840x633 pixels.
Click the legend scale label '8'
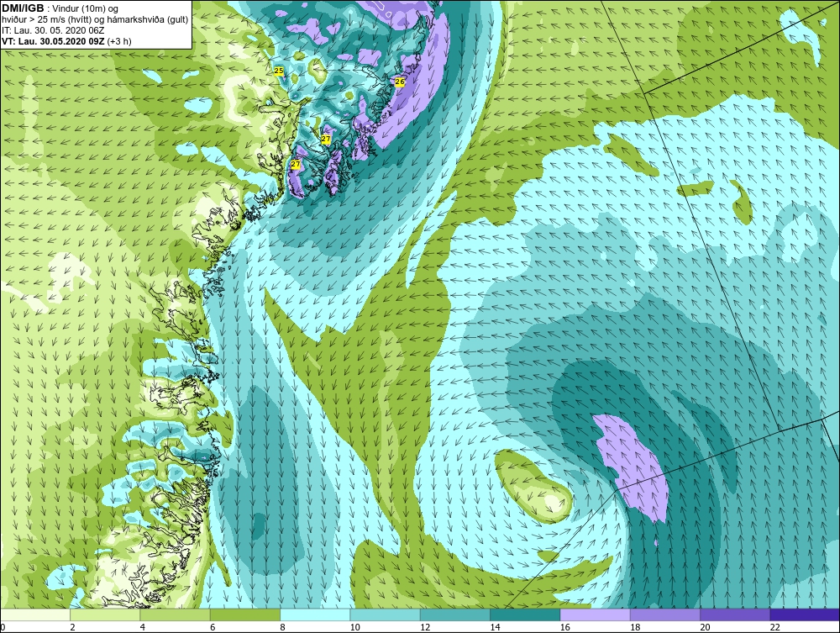point(283,627)
